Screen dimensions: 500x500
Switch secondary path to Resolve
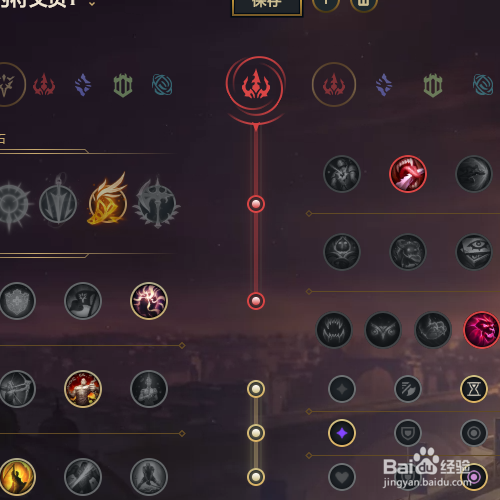tap(433, 85)
